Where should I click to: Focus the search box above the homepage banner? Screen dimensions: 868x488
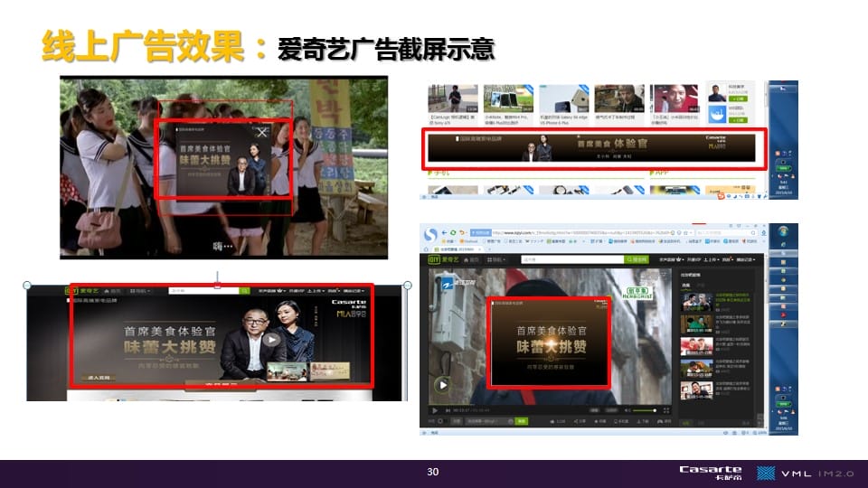coord(203,290)
